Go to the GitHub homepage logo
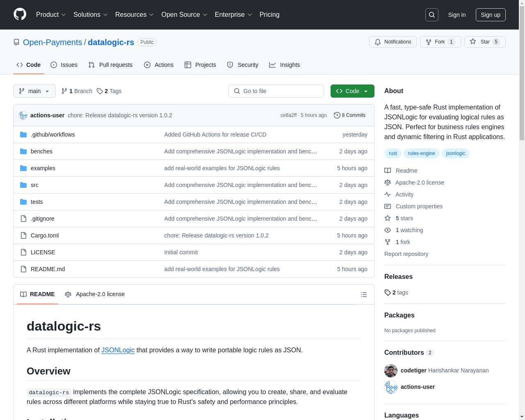The height and width of the screenshot is (420, 525). pos(20,14)
